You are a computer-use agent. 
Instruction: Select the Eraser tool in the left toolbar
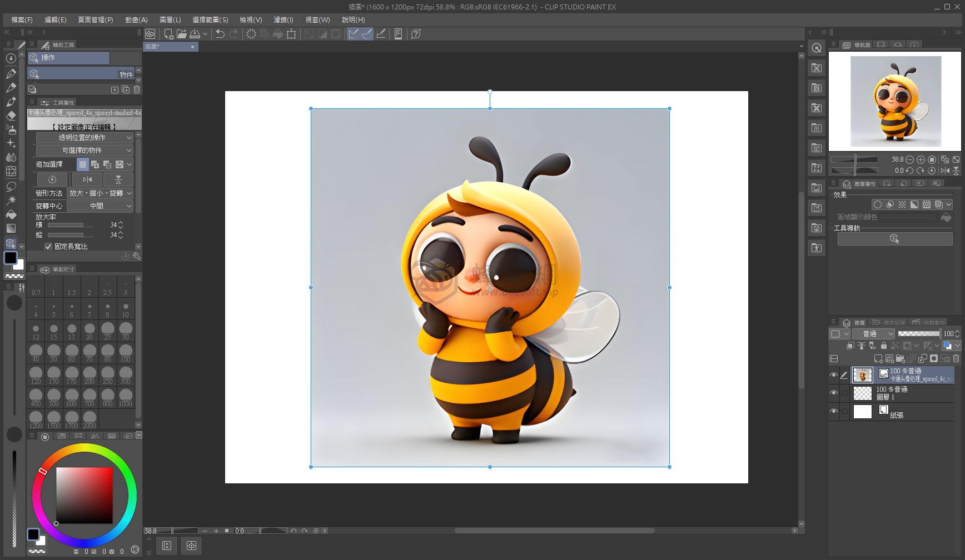click(11, 116)
